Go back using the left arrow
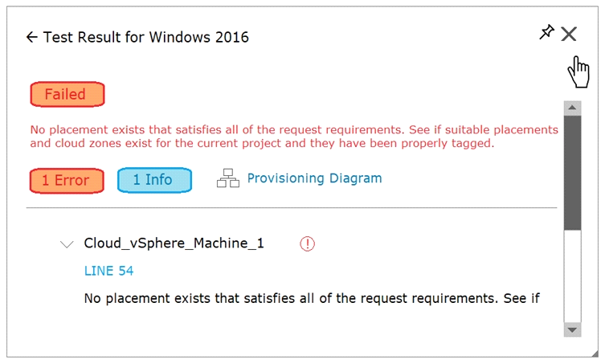Screen dimensions: 605x364 pos(31,37)
